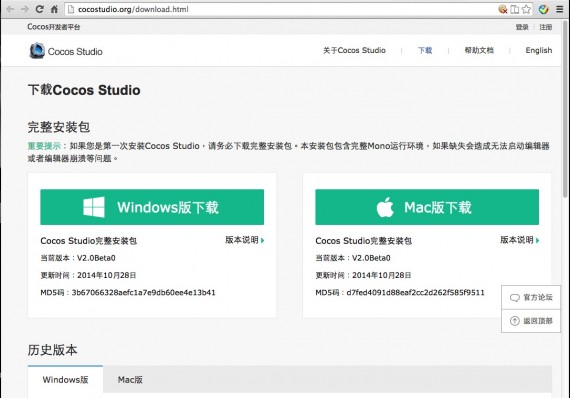Click the Mac MD5 d7fed4091d88eaf2cc2d262f585f9511 text

click(x=416, y=293)
